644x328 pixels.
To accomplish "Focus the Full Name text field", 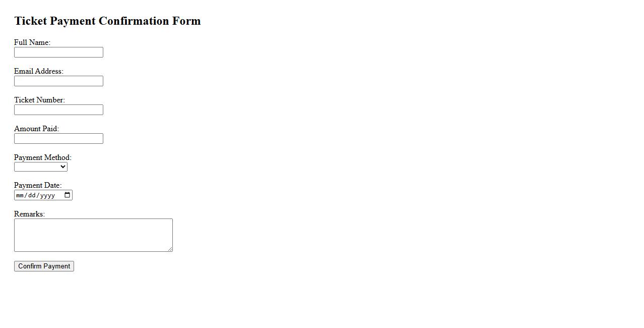I will coord(58,52).
